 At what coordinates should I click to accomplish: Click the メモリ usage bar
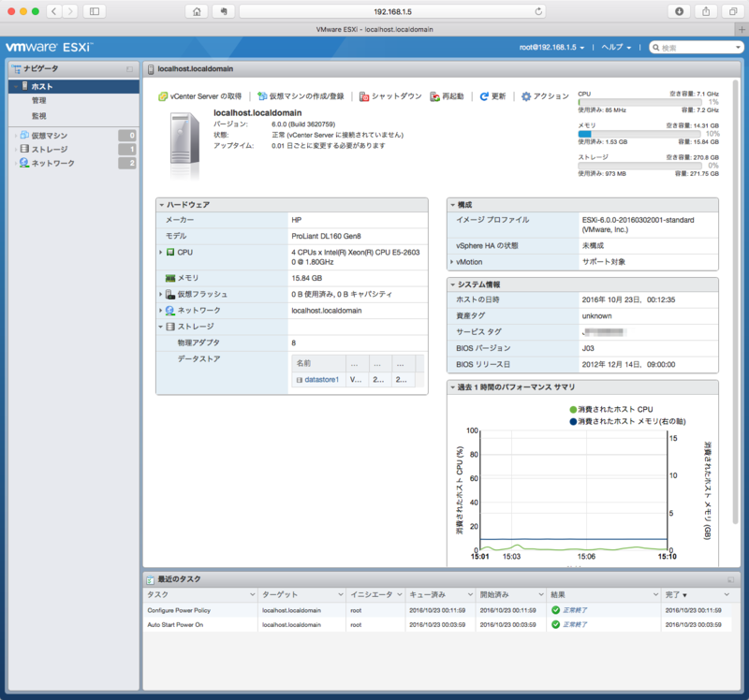coord(639,134)
